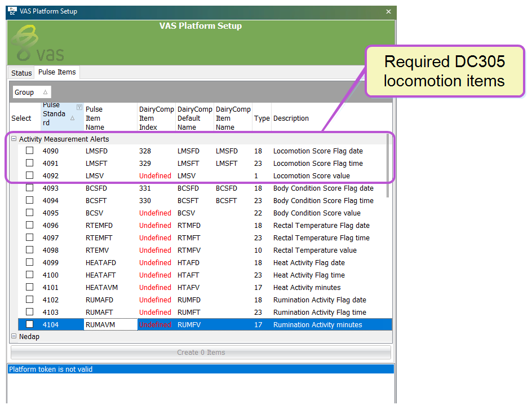Image resolution: width=532 pixels, height=409 pixels.
Task: Click the RUMAVM pulse item name cell
Action: click(110, 325)
